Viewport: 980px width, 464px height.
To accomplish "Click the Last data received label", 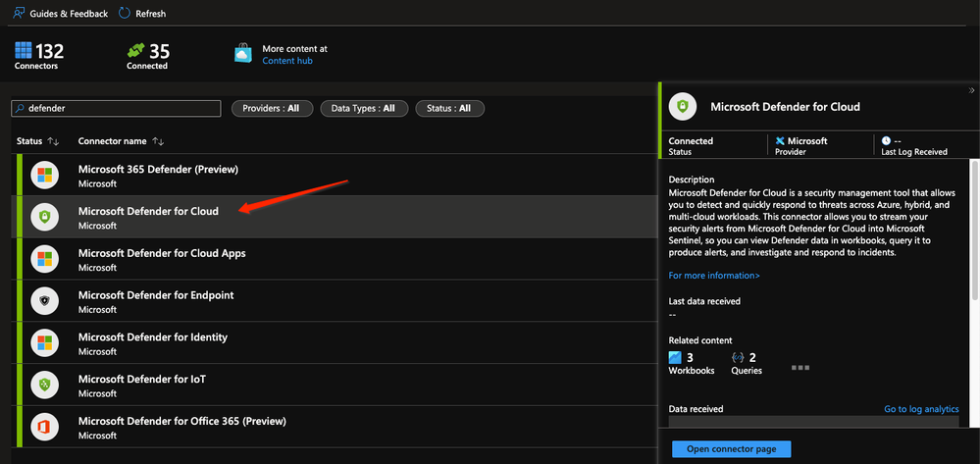I will point(704,301).
